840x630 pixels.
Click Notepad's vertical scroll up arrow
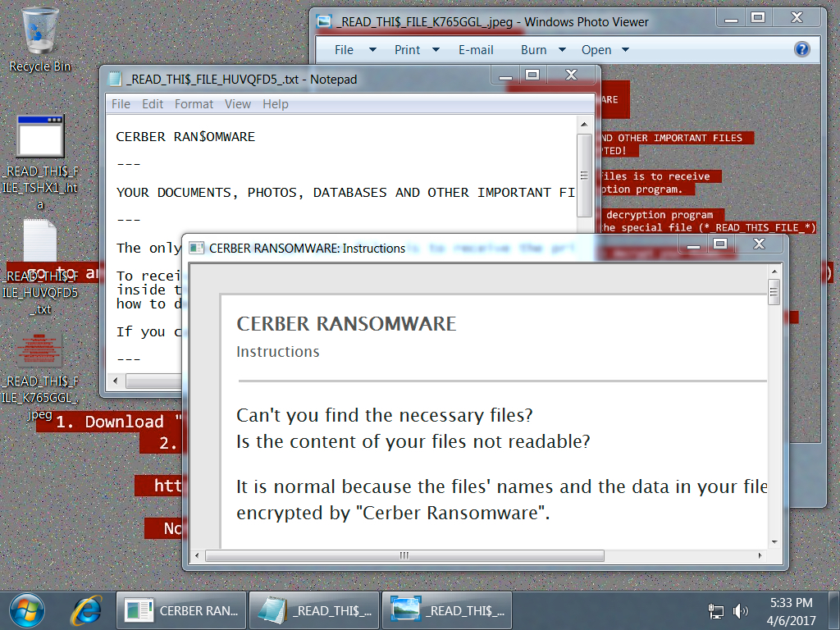[x=584, y=125]
